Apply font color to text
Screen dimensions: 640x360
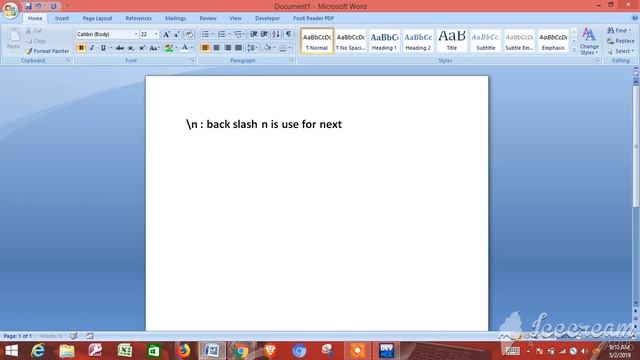[184, 48]
